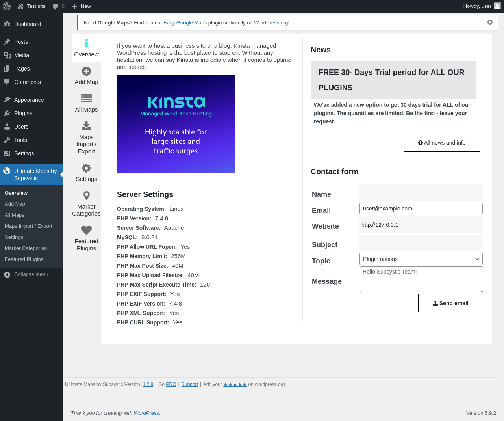
Task: Click the Howdy, user text
Action: 477,6
